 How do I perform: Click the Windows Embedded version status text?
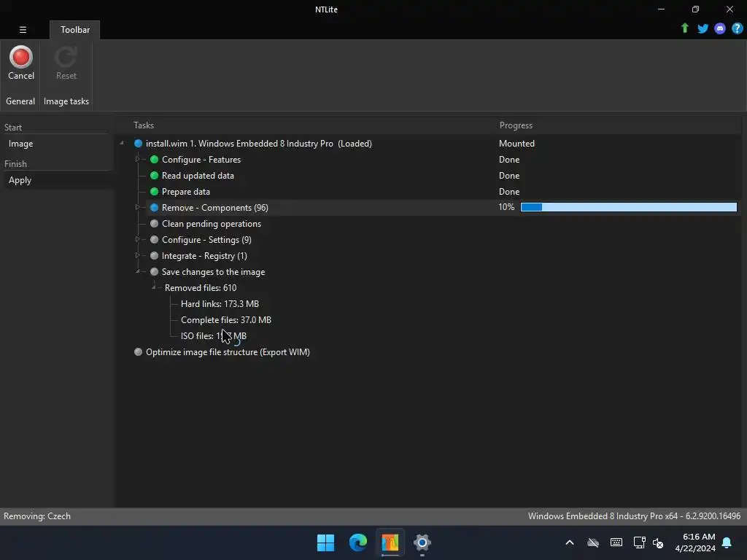click(634, 516)
